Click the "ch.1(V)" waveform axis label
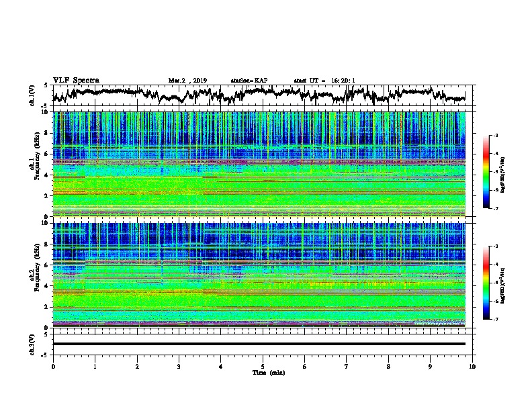This screenshot has height=411, width=532. [32, 95]
